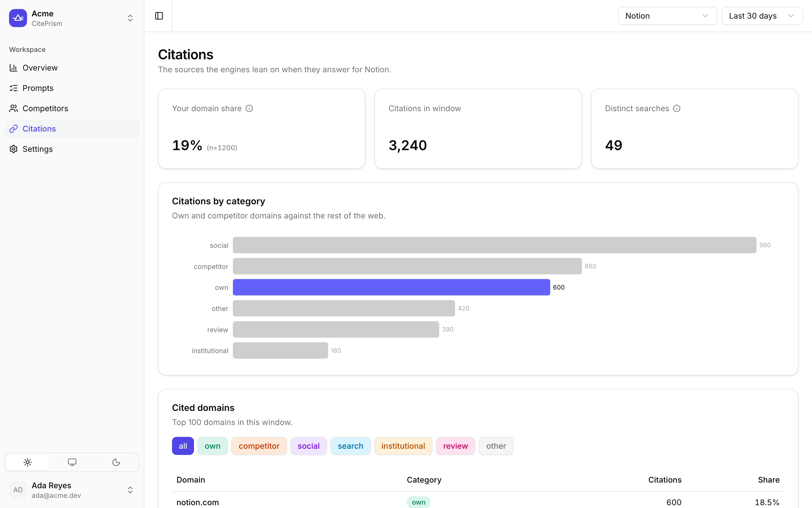This screenshot has height=508, width=812.
Task: Click the AD user avatar
Action: (x=18, y=490)
